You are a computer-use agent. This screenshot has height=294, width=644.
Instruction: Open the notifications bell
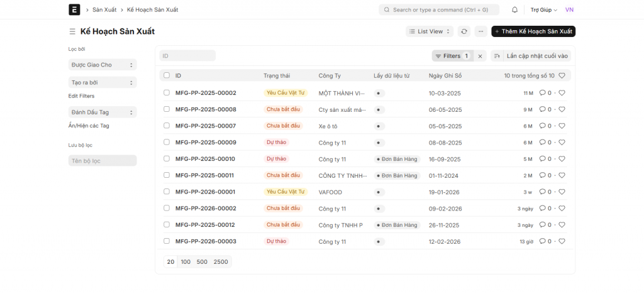click(514, 10)
